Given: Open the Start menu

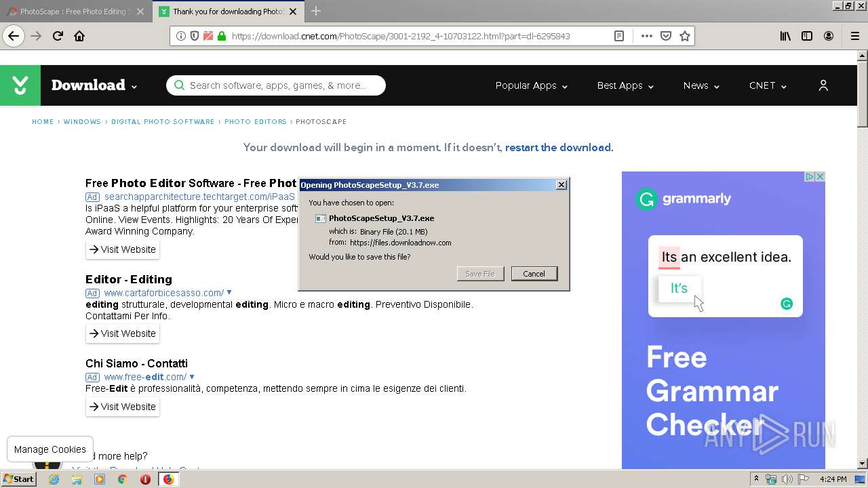Looking at the screenshot, I should tap(18, 479).
